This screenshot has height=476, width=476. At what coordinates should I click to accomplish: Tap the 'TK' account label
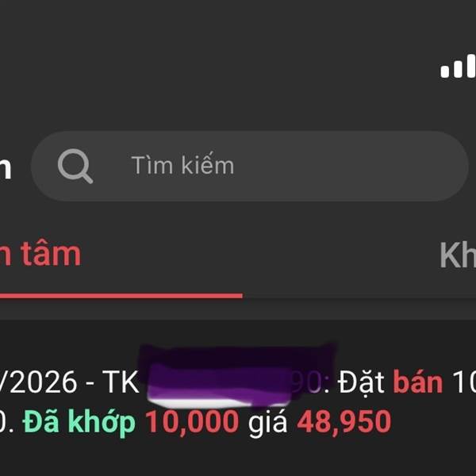click(121, 382)
